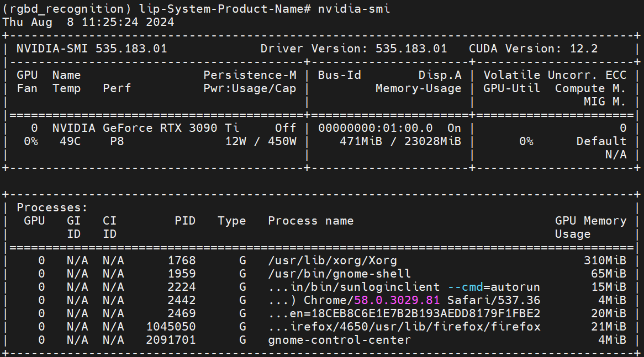Click the 310MiB GPU memory usage value
This screenshot has height=357, width=644.
pos(605,260)
